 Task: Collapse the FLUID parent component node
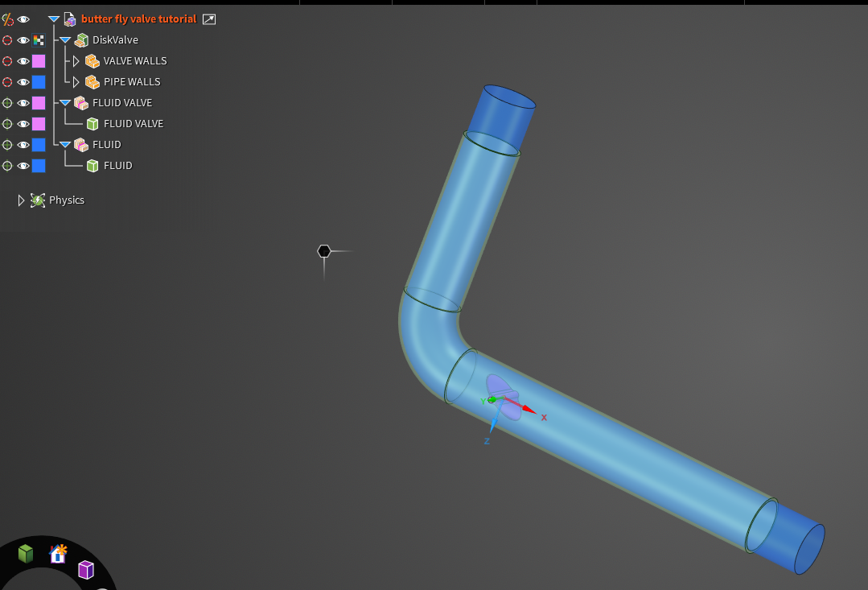pos(65,145)
